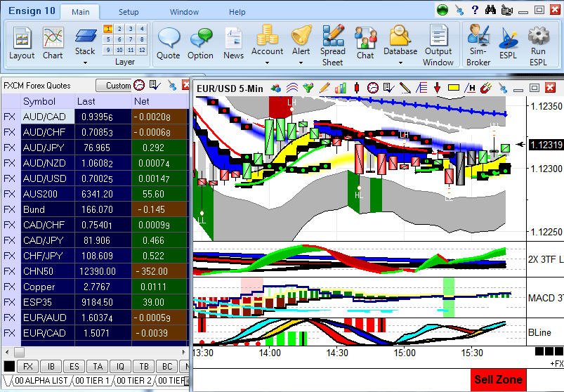Switch to the 00 TIER 1 tab
This screenshot has width=564, height=392.
click(92, 381)
